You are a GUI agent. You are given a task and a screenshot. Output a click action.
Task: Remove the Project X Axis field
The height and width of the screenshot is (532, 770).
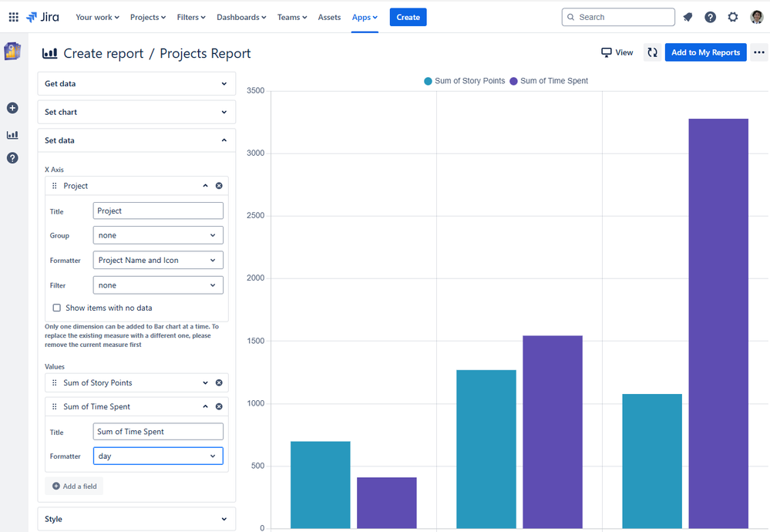pyautogui.click(x=219, y=186)
